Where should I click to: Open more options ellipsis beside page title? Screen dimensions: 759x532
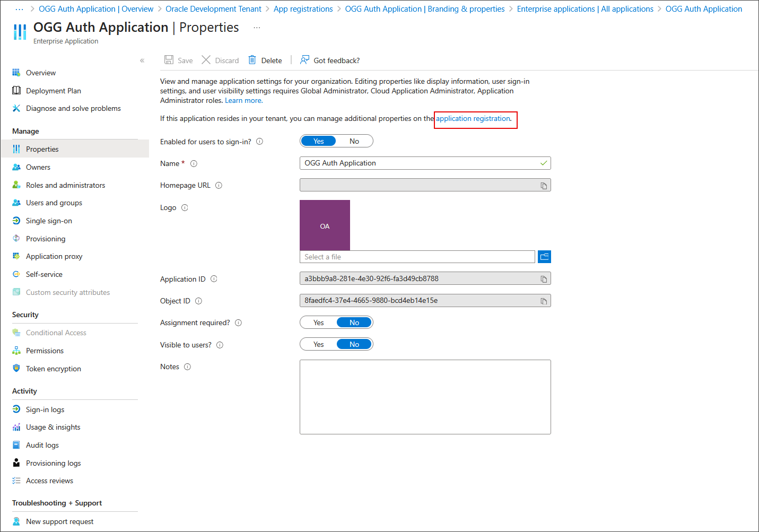[257, 28]
